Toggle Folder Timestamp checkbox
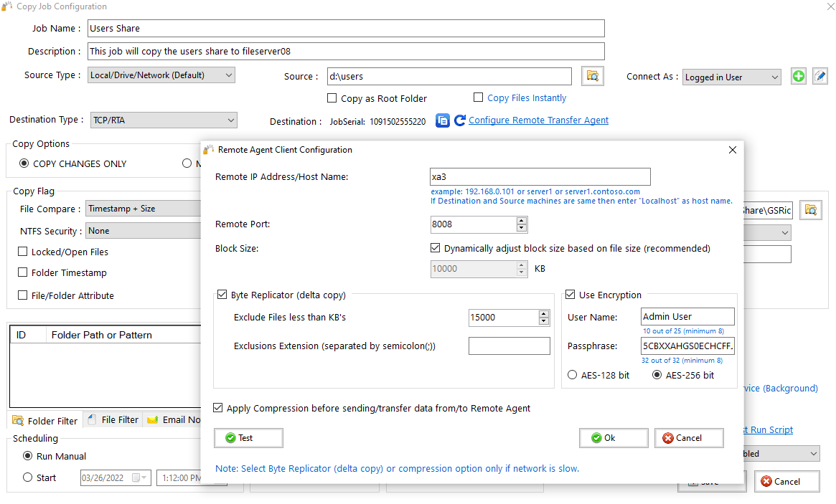Viewport: 836px width, 504px height. tap(22, 272)
